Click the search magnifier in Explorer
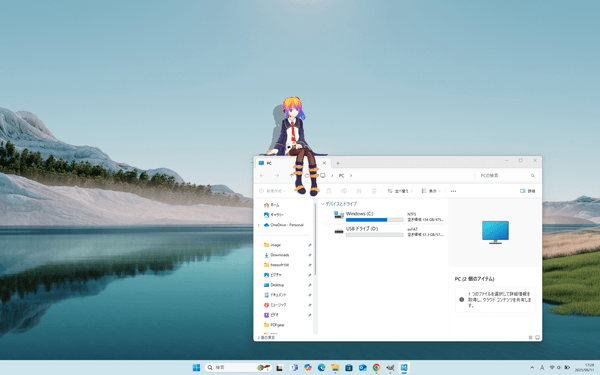 [532, 176]
